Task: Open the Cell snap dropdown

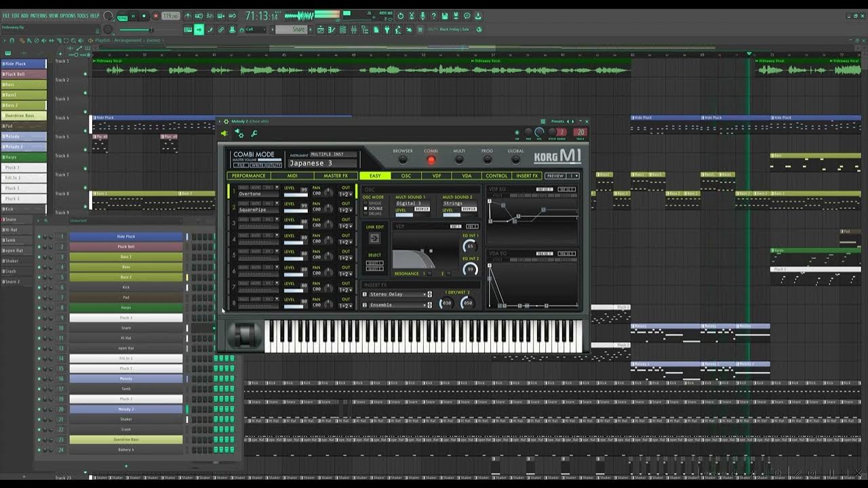Action: [257, 29]
